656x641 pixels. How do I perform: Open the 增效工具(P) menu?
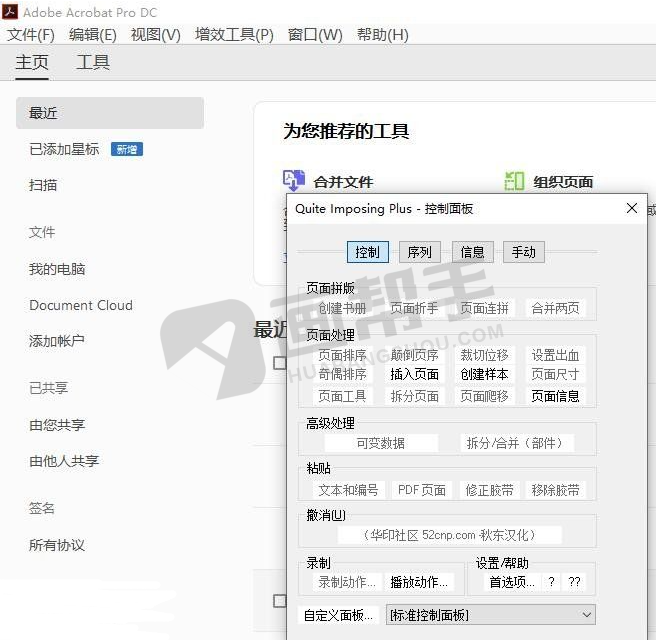pyautogui.click(x=234, y=35)
